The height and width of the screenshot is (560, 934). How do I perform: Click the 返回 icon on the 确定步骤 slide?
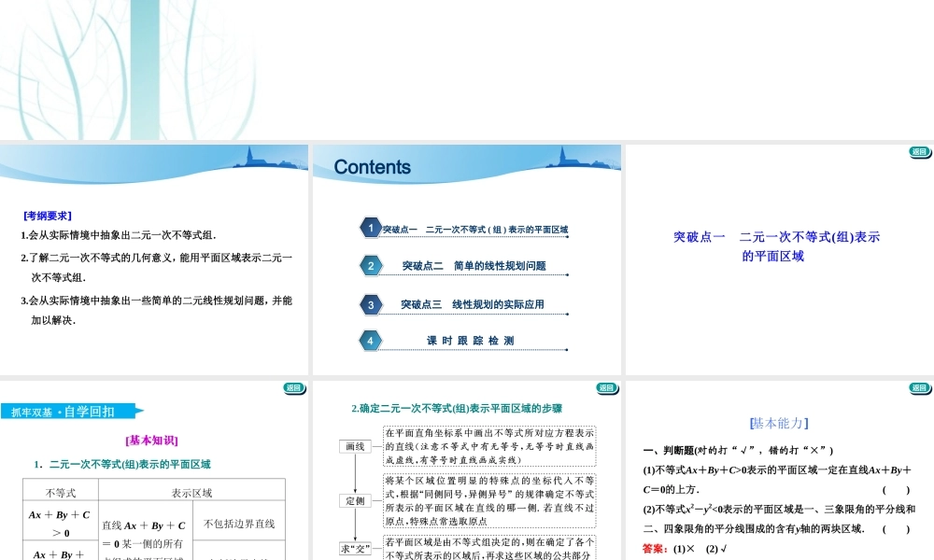605,387
